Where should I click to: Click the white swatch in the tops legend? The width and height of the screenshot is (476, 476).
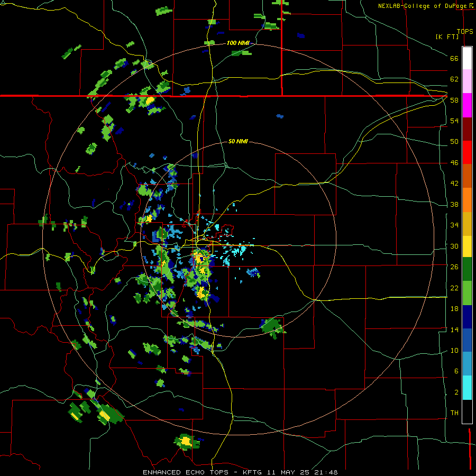467,58
